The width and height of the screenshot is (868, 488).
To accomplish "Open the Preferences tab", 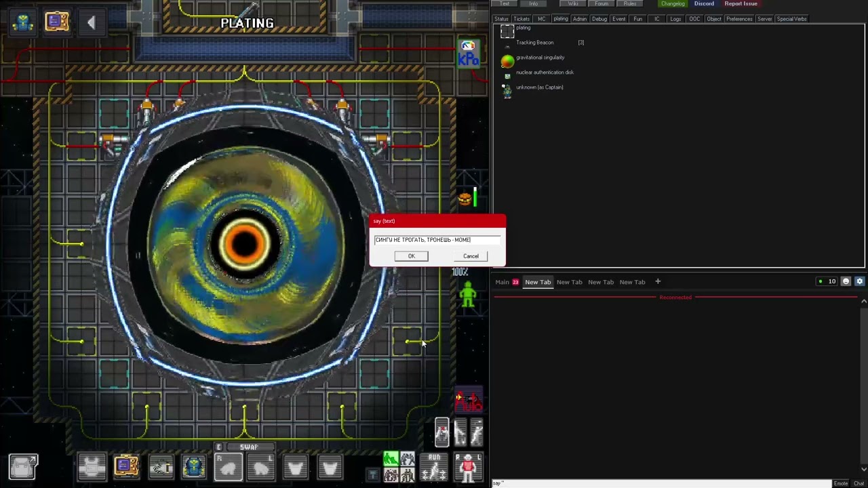I will pyautogui.click(x=739, y=19).
